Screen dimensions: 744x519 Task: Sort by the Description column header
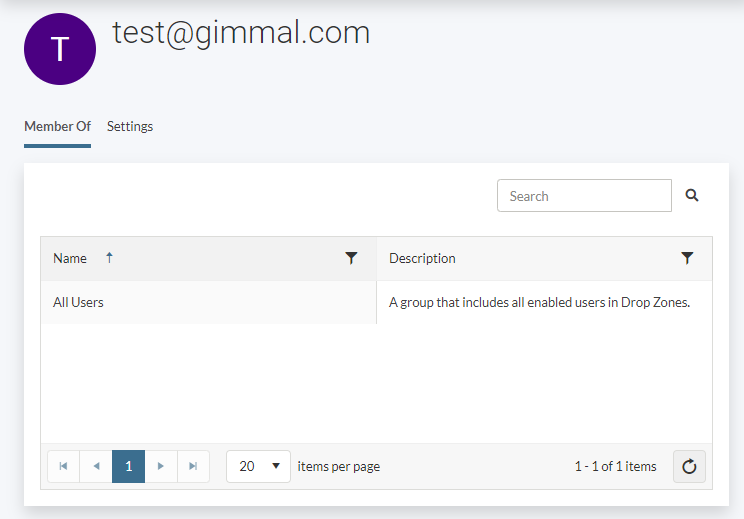[x=422, y=258]
